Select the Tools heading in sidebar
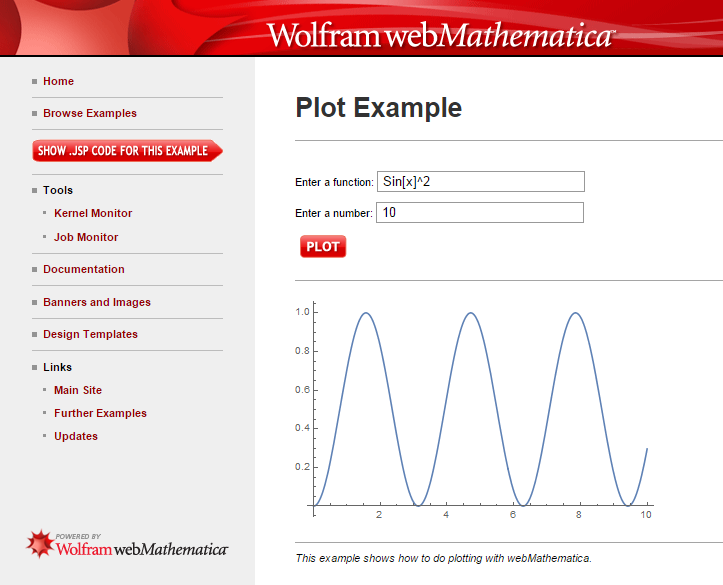 tap(58, 190)
